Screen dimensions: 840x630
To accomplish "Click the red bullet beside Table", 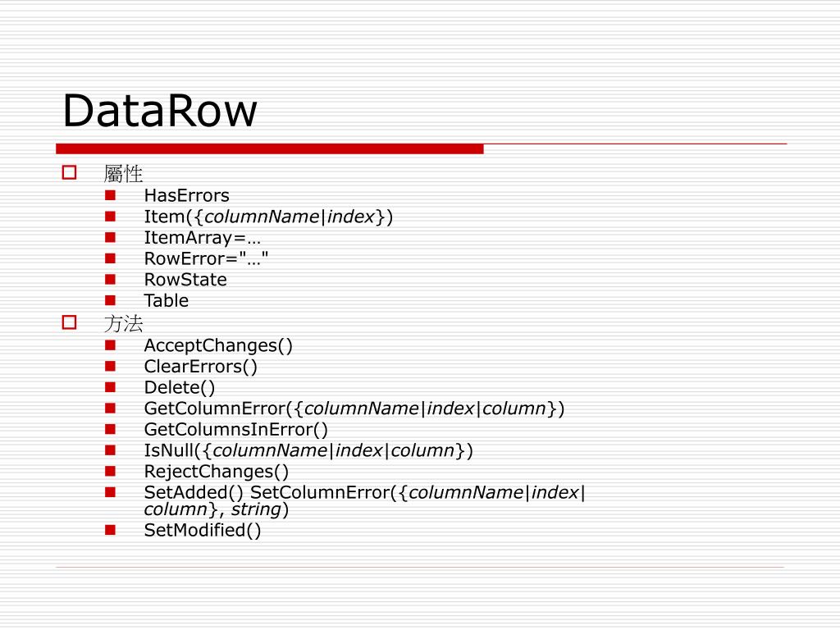I will tap(111, 300).
